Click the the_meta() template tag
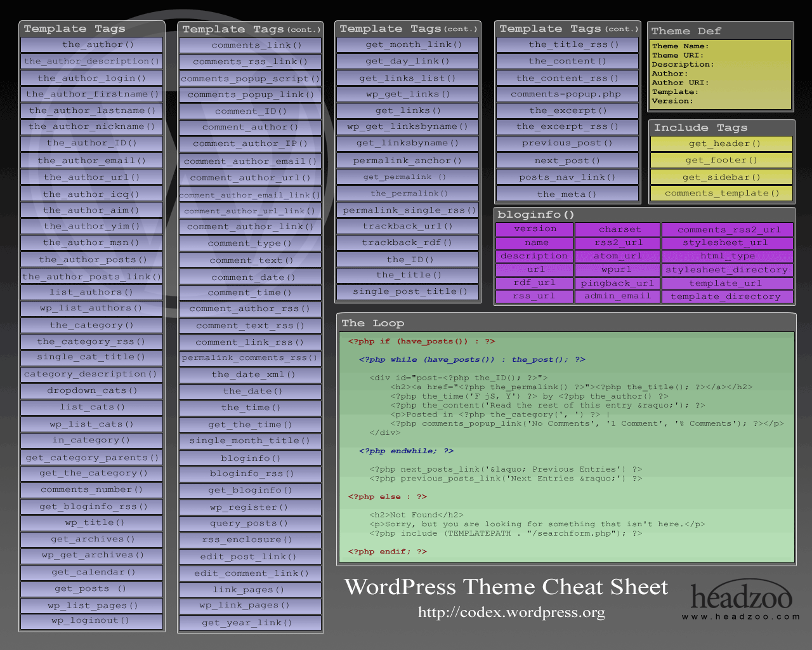 tap(567, 194)
